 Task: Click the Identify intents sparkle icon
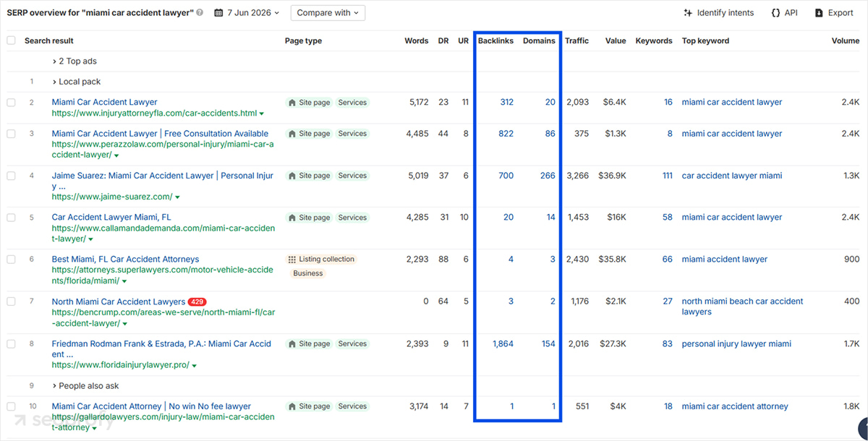[x=688, y=13]
